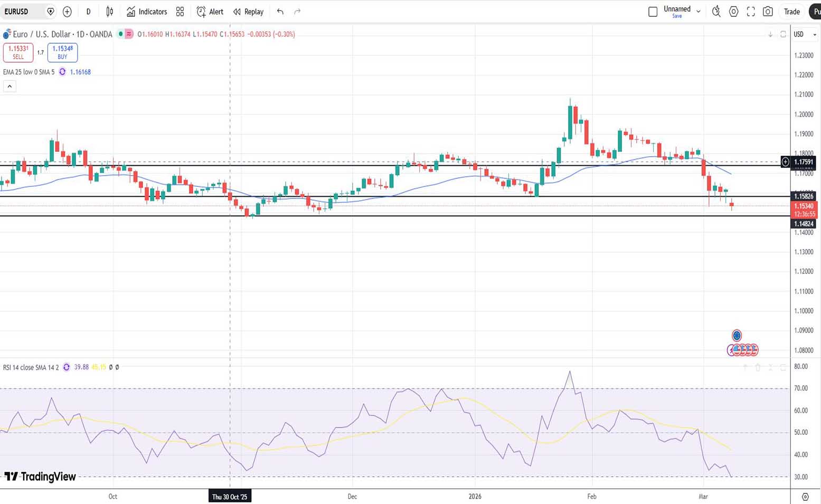
Task: Click the SELL 1.1533 button
Action: (x=18, y=52)
